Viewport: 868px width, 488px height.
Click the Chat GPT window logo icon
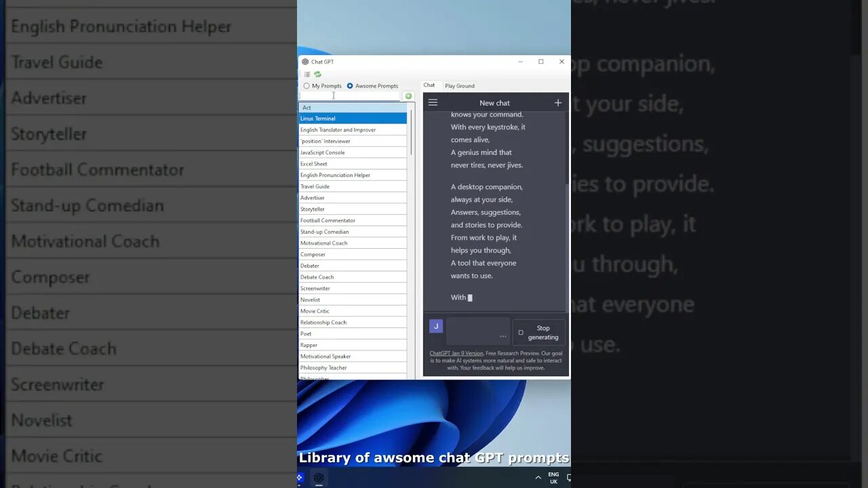click(x=305, y=62)
